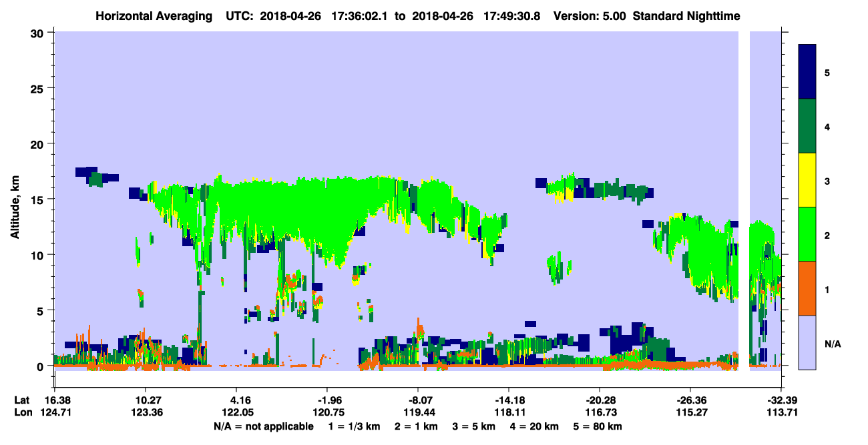868x445 pixels.
Task: Click the latitude value -20.28
Action: click(x=599, y=400)
